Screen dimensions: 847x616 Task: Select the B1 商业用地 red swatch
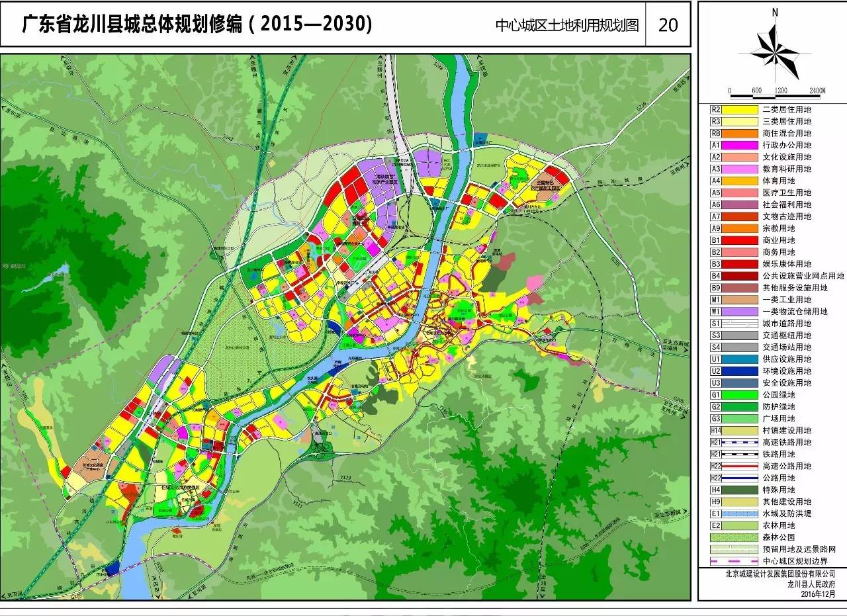tap(740, 241)
